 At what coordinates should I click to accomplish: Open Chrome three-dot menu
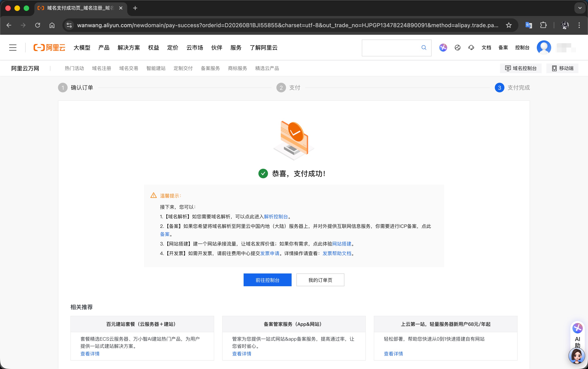point(579,25)
